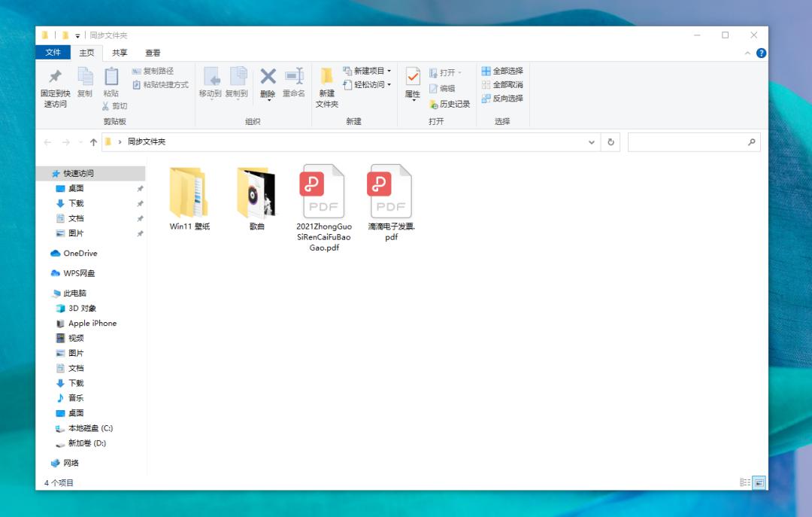812x517 pixels.
Task: Switch to details view in status bar
Action: (x=745, y=482)
